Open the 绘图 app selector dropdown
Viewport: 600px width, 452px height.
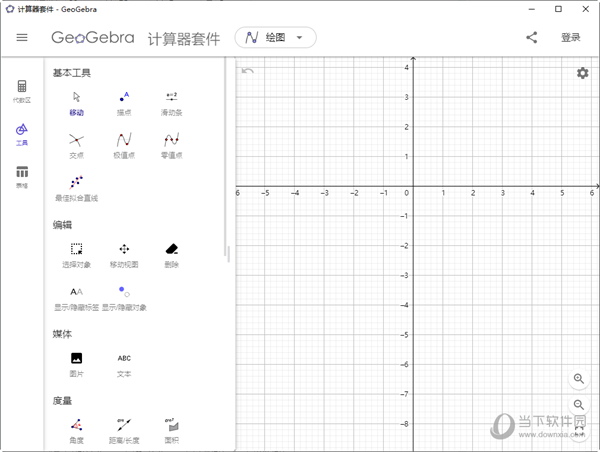click(x=276, y=38)
